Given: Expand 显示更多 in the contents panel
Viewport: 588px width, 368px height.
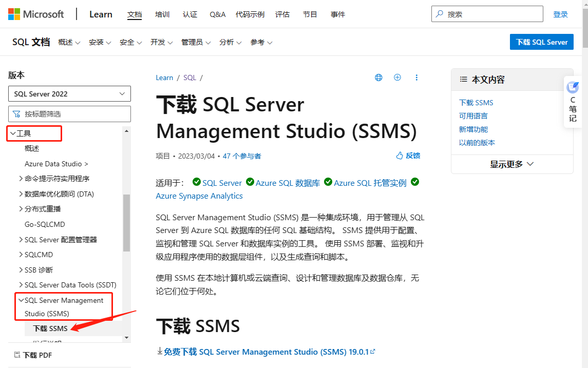Looking at the screenshot, I should click(x=511, y=164).
